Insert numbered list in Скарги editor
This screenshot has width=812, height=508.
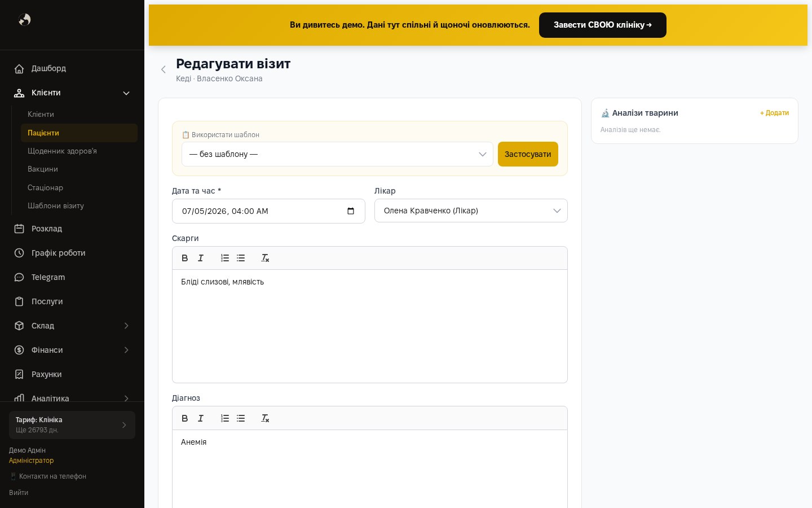[225, 258]
